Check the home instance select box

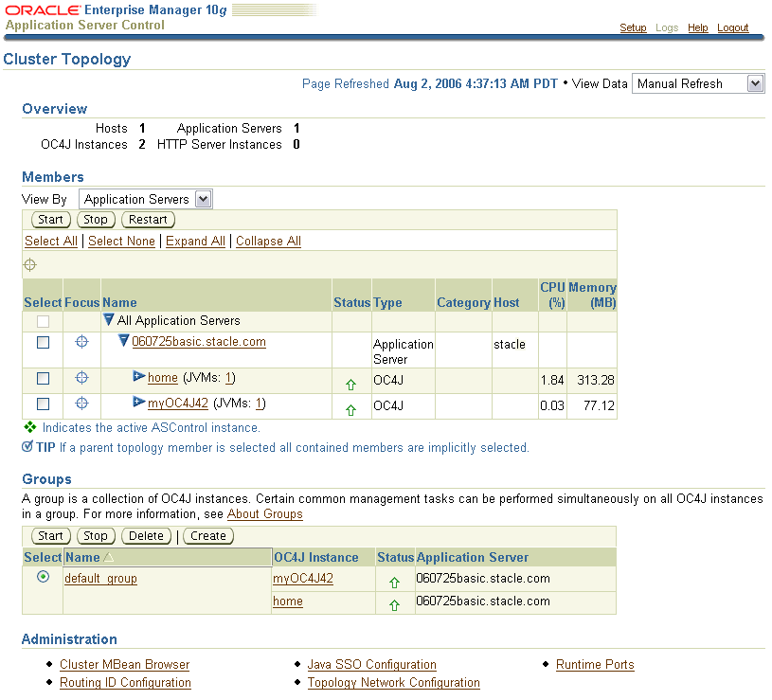pos(44,379)
